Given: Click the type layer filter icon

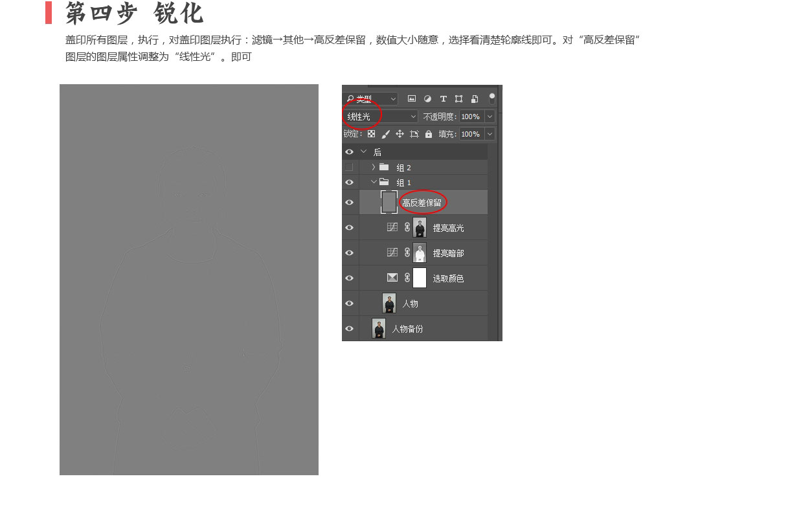Looking at the screenshot, I should pyautogui.click(x=444, y=99).
